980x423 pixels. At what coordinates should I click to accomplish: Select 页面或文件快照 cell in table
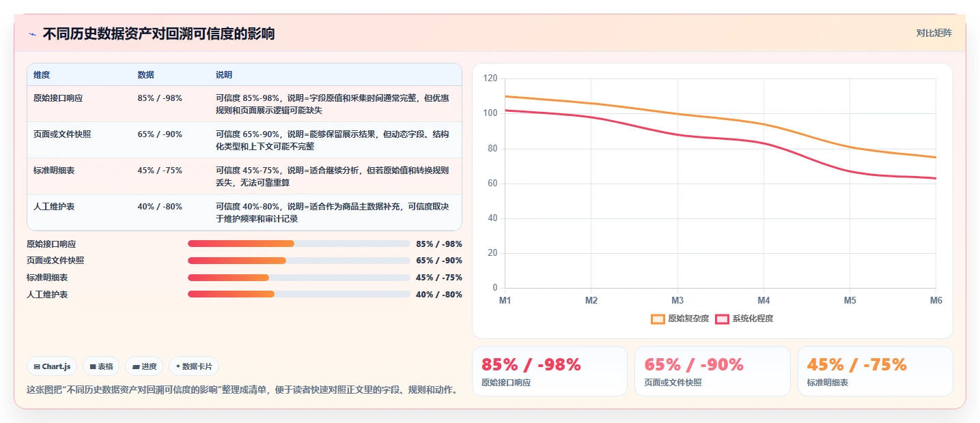(x=62, y=134)
